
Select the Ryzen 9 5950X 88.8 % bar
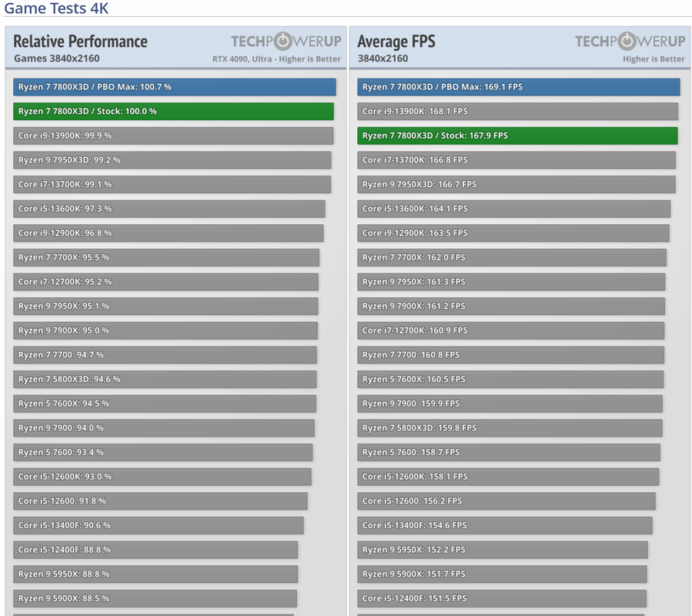[155, 574]
